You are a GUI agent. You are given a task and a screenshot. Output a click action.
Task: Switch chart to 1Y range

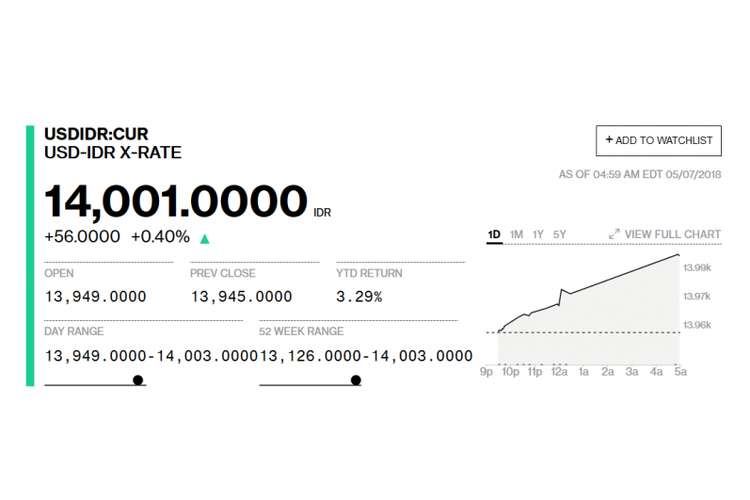pyautogui.click(x=538, y=234)
